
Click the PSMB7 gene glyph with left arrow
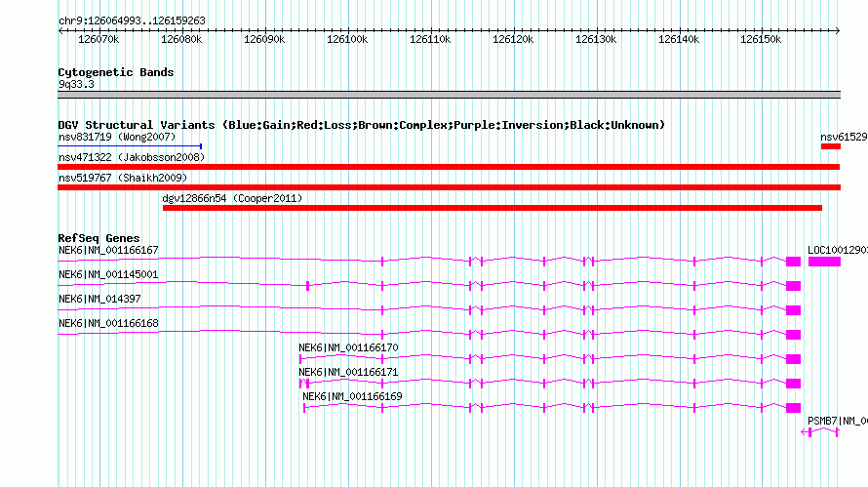(820, 432)
